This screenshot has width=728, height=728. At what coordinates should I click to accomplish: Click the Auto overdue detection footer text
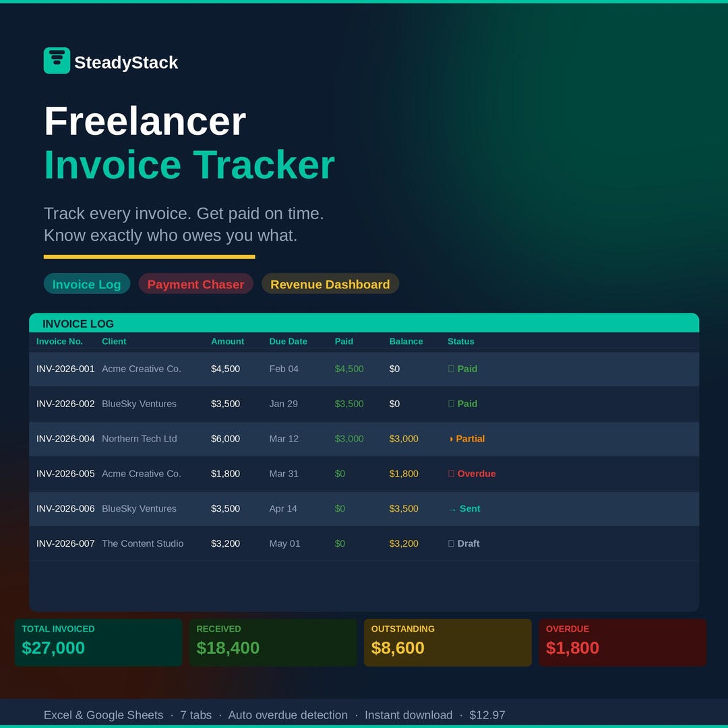288,715
